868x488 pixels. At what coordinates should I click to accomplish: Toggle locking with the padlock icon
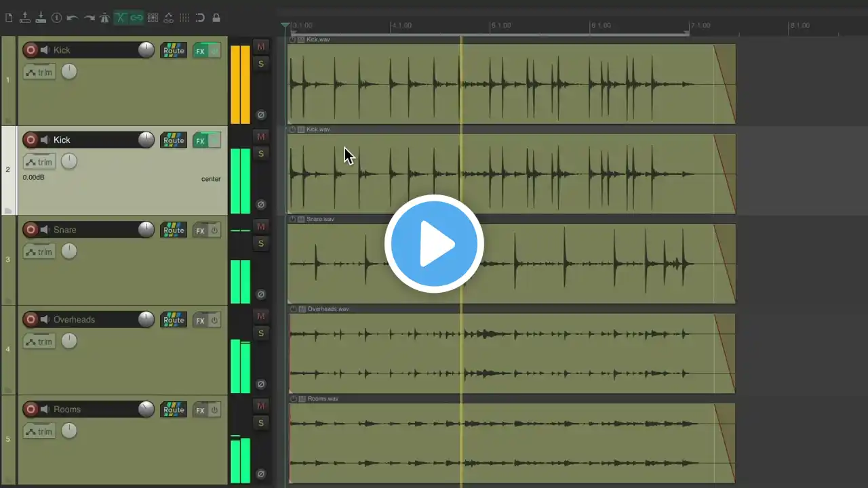(x=216, y=18)
